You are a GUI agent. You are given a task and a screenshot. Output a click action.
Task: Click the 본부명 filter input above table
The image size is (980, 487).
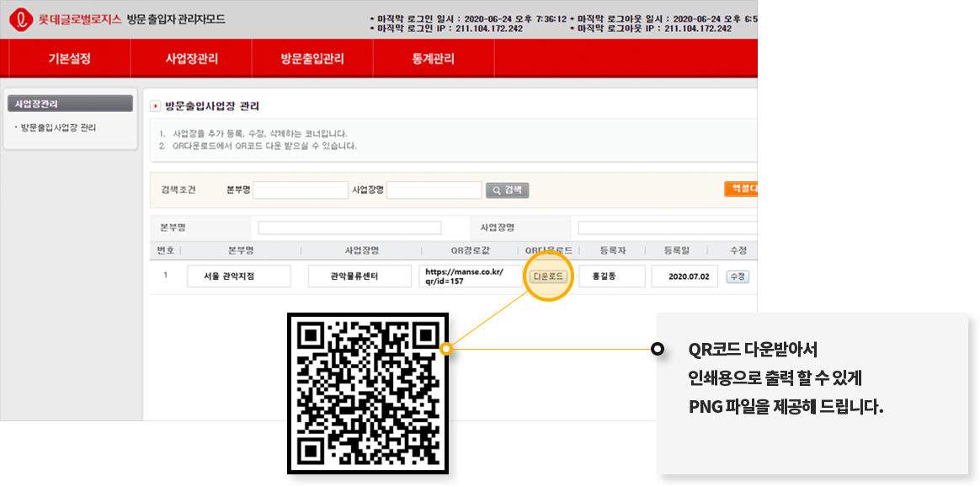(349, 227)
